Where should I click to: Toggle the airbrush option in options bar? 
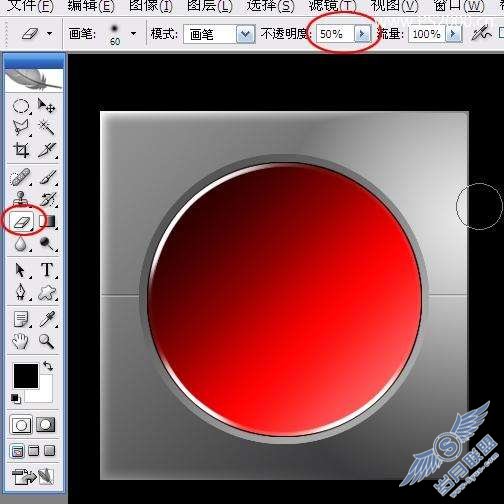tap(482, 34)
